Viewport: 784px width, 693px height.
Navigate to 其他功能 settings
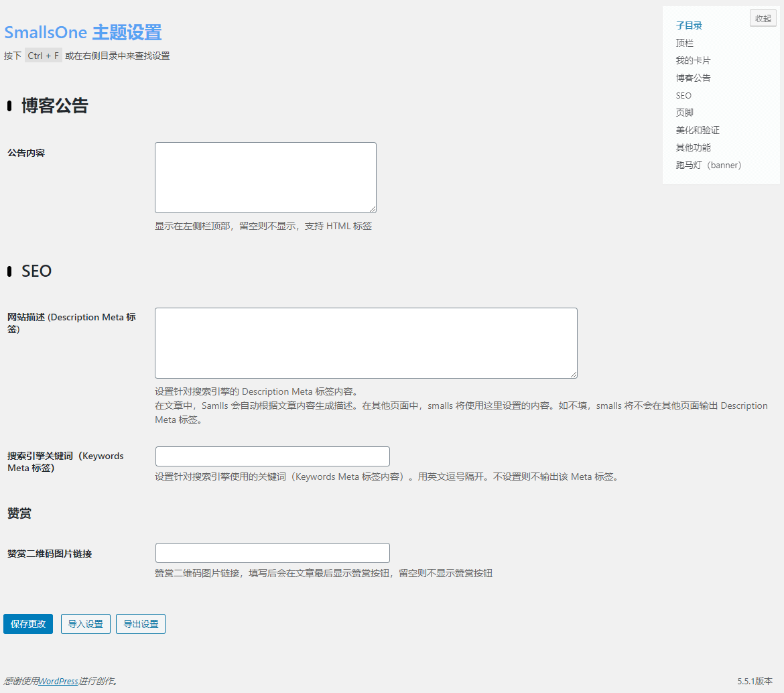point(693,147)
